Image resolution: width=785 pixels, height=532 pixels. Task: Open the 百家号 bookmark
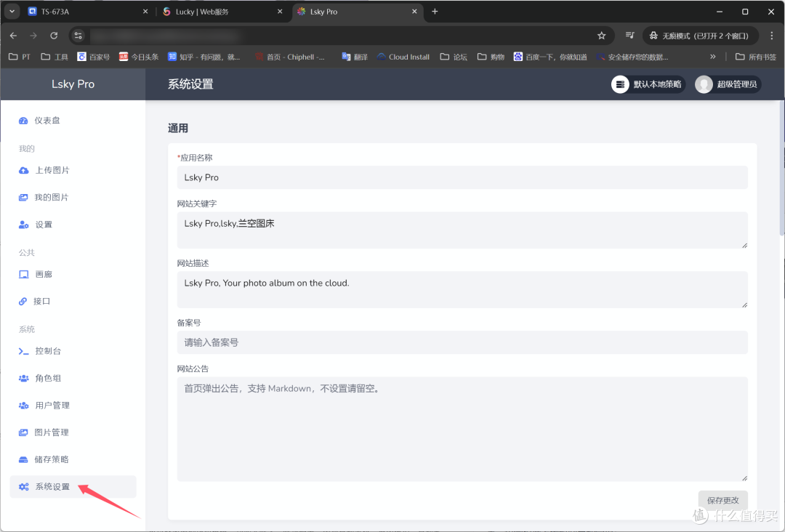point(94,57)
